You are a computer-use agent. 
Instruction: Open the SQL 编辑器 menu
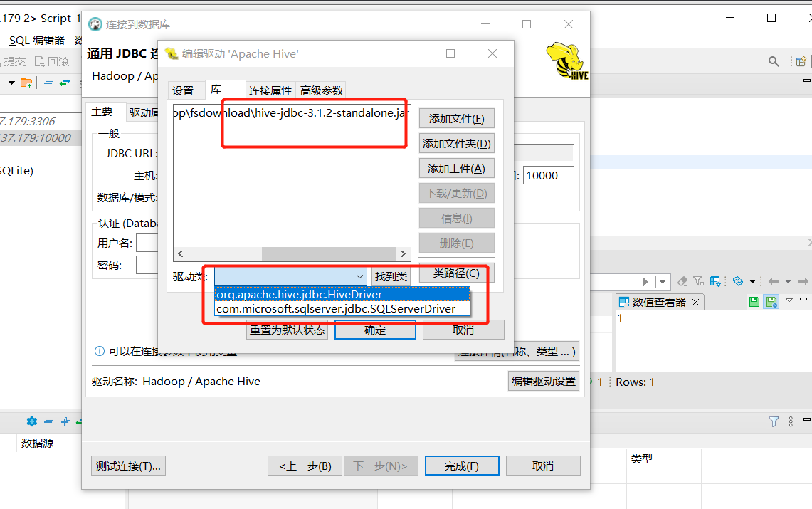coord(37,40)
